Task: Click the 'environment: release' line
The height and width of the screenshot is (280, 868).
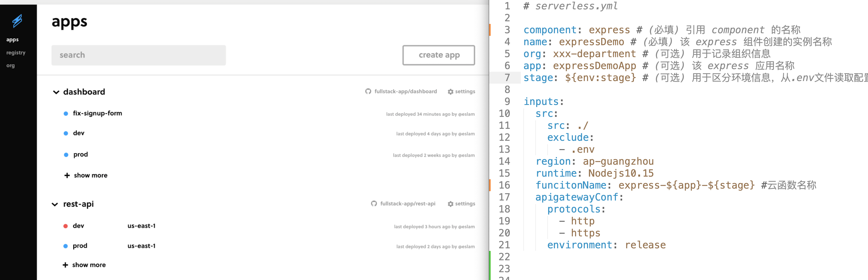Action: [606, 245]
